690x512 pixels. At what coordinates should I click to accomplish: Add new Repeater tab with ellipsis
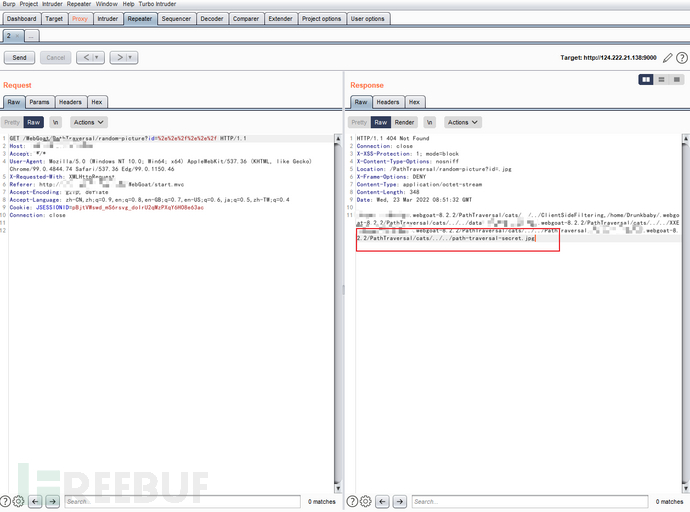click(x=32, y=36)
